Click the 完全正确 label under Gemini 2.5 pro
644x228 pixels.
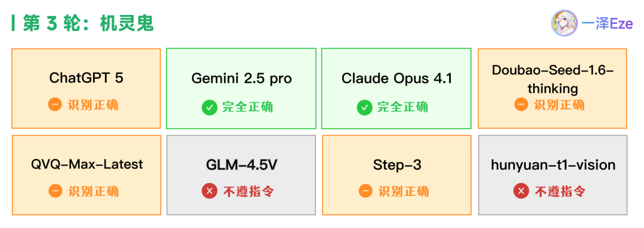[x=247, y=108]
